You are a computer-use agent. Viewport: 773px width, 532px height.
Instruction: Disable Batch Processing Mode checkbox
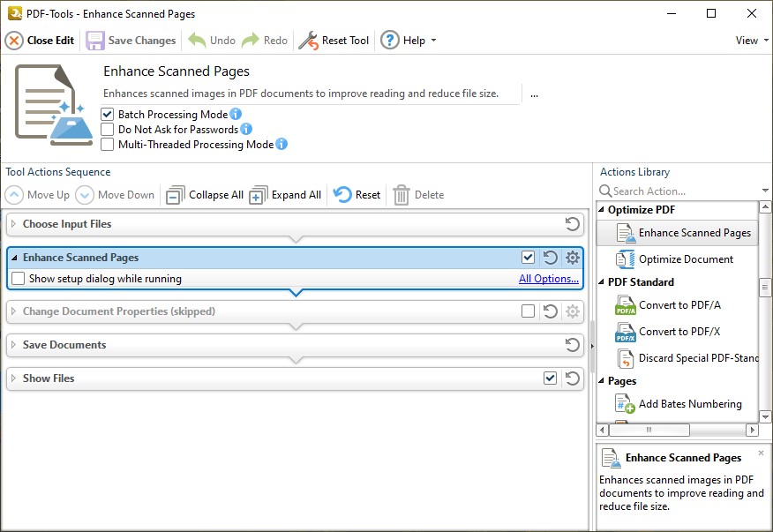pyautogui.click(x=108, y=115)
